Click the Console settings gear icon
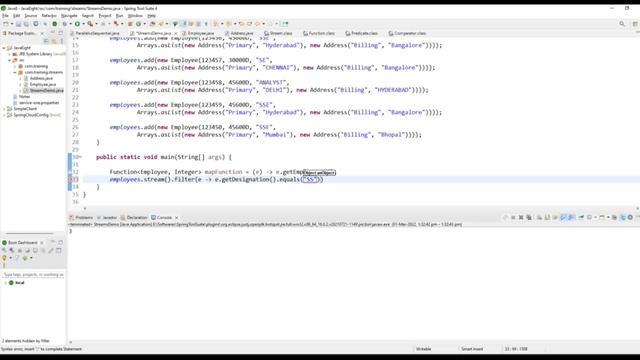Image resolution: width=640 pixels, height=360 pixels. point(630,218)
